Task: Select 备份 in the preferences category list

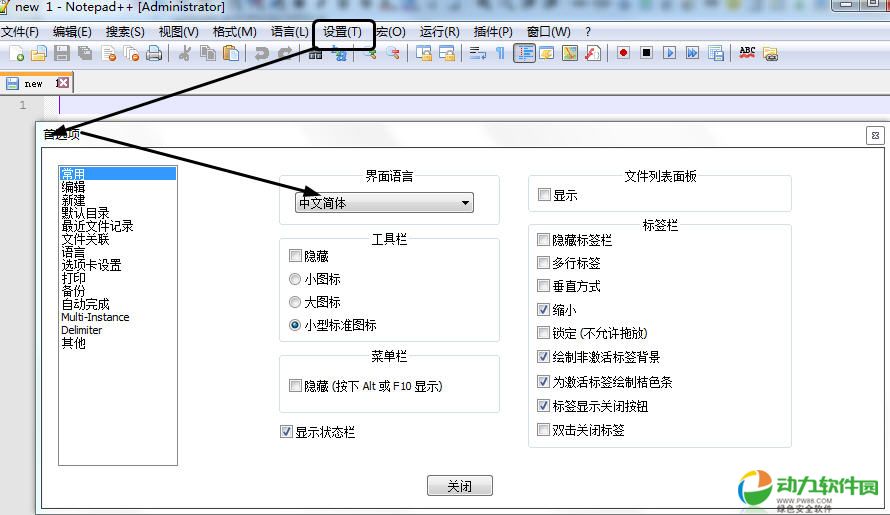Action: pyautogui.click(x=73, y=291)
